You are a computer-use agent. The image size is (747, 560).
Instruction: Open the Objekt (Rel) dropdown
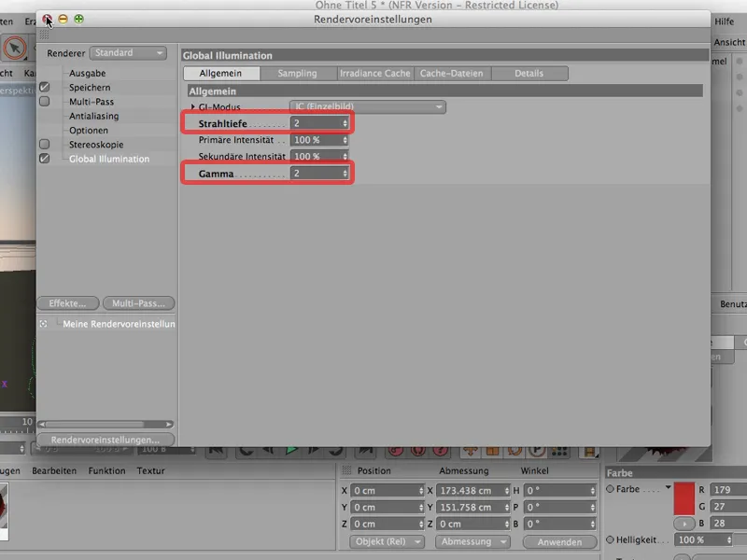387,542
